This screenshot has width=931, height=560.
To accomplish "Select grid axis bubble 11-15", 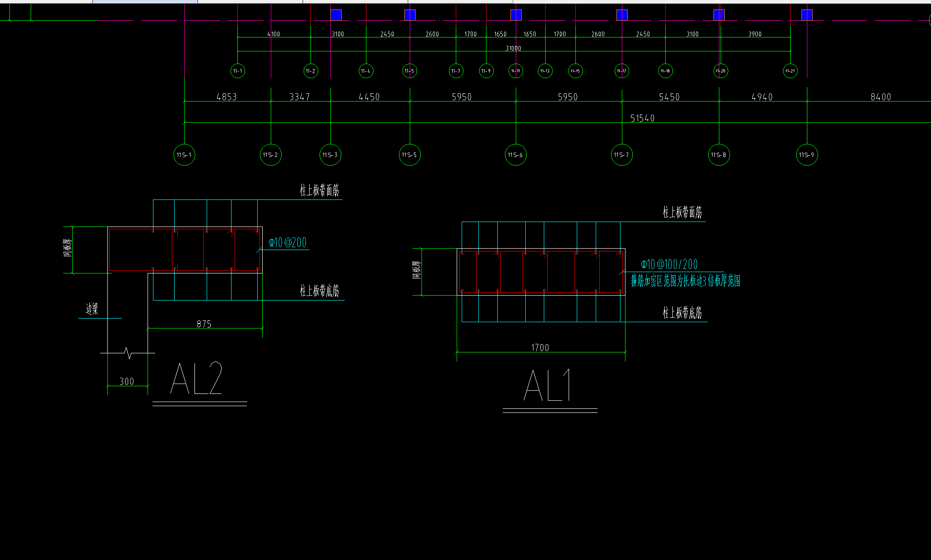I will point(575,71).
